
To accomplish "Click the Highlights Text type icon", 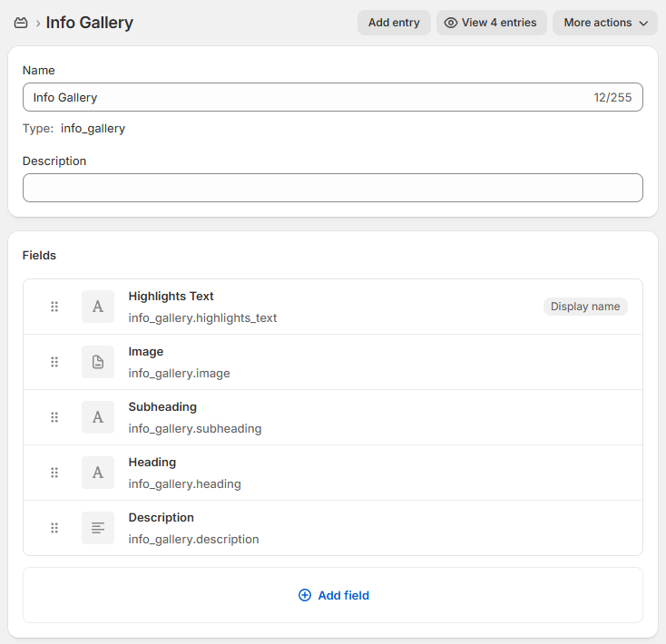I will [x=98, y=307].
